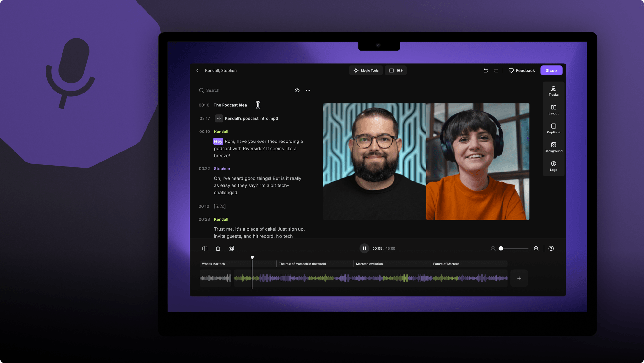Click the zoom in magnifier on the timeline
Viewport: 644px width, 363px height.
[x=536, y=248]
